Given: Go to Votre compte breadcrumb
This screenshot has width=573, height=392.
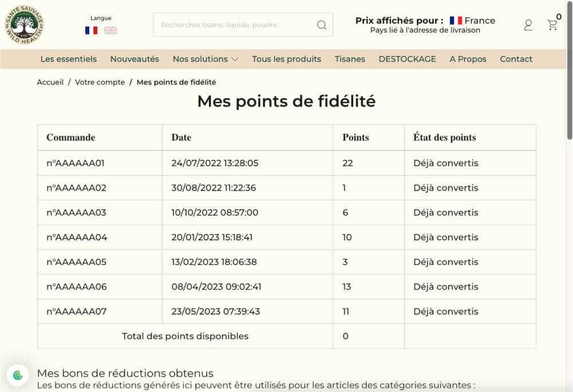Looking at the screenshot, I should [100, 82].
